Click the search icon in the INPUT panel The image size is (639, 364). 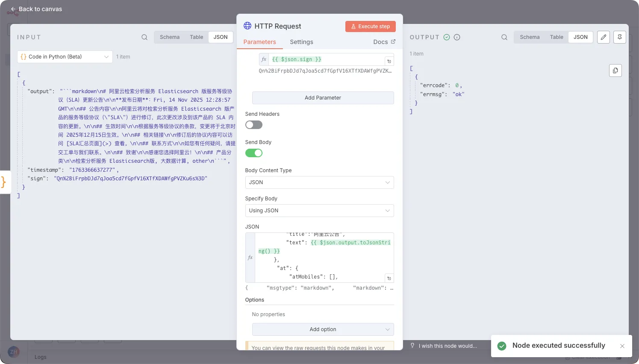pos(144,37)
